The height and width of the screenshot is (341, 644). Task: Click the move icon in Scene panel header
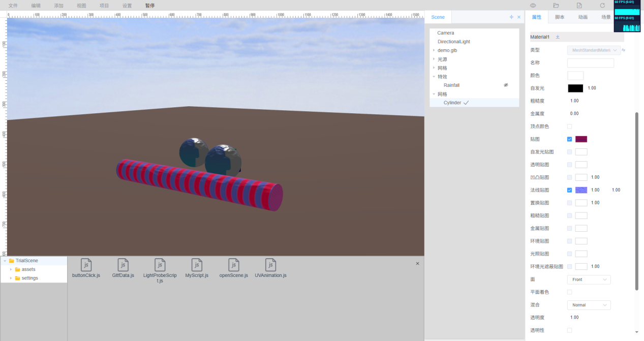coord(511,17)
